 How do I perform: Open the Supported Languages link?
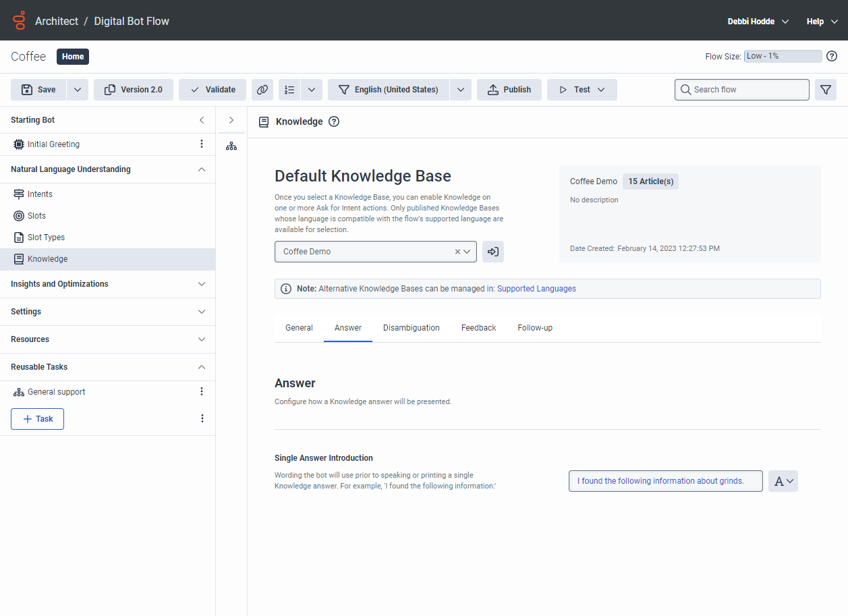(x=536, y=289)
